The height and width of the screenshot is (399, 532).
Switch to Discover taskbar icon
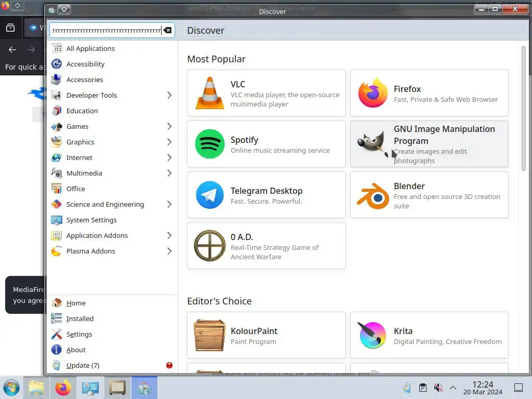coord(144,388)
